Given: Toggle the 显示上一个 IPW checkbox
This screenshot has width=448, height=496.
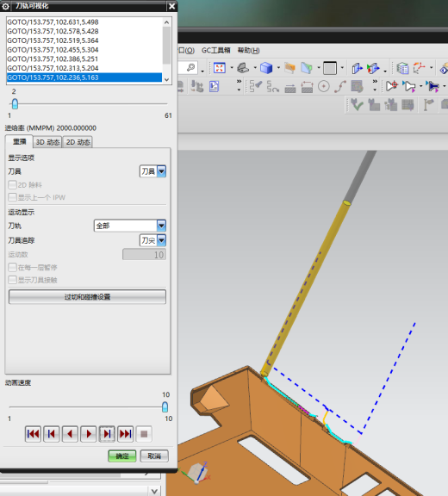Looking at the screenshot, I should (12, 197).
